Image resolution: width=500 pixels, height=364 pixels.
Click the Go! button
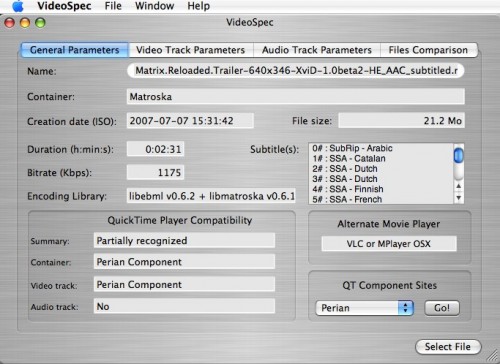[442, 308]
